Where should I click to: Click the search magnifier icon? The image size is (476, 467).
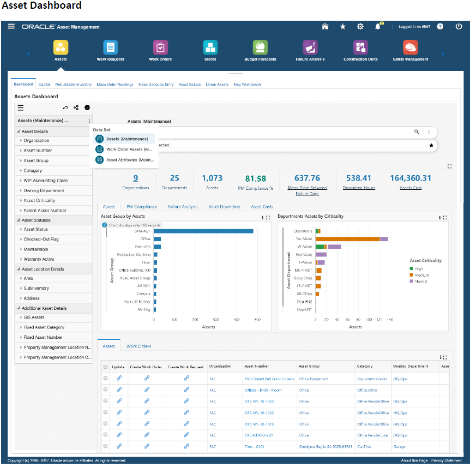point(417,132)
